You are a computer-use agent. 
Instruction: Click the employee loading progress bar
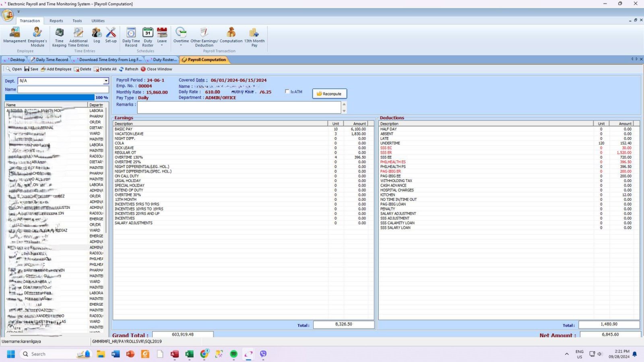[x=50, y=97]
